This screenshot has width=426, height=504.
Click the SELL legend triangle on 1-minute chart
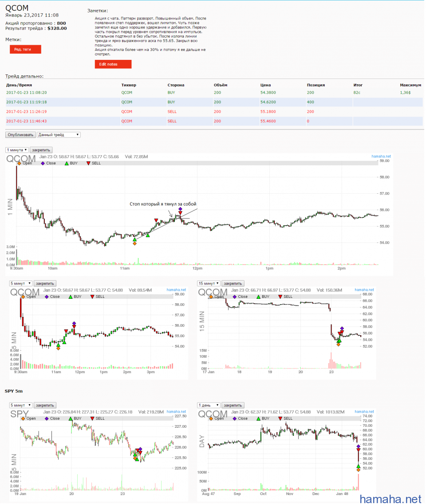coord(88,163)
